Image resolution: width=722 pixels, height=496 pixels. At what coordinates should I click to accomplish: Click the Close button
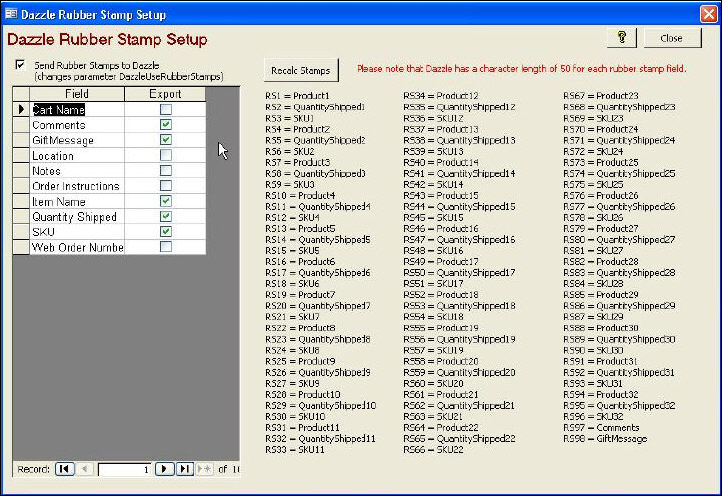[x=672, y=38]
